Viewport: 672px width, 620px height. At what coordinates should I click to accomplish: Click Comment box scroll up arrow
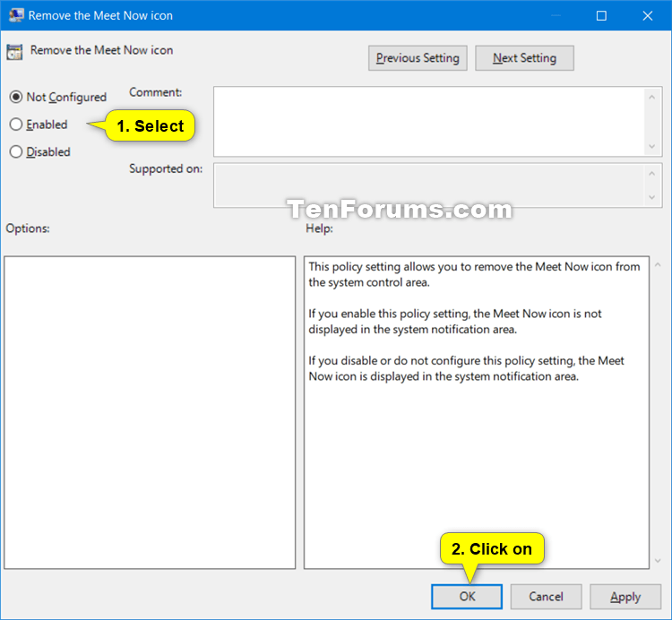(x=652, y=98)
